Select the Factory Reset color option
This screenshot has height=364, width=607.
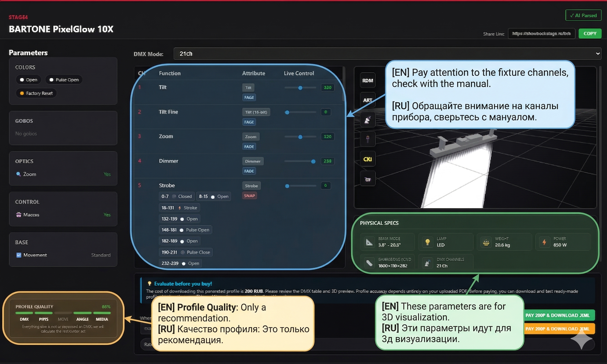click(36, 93)
